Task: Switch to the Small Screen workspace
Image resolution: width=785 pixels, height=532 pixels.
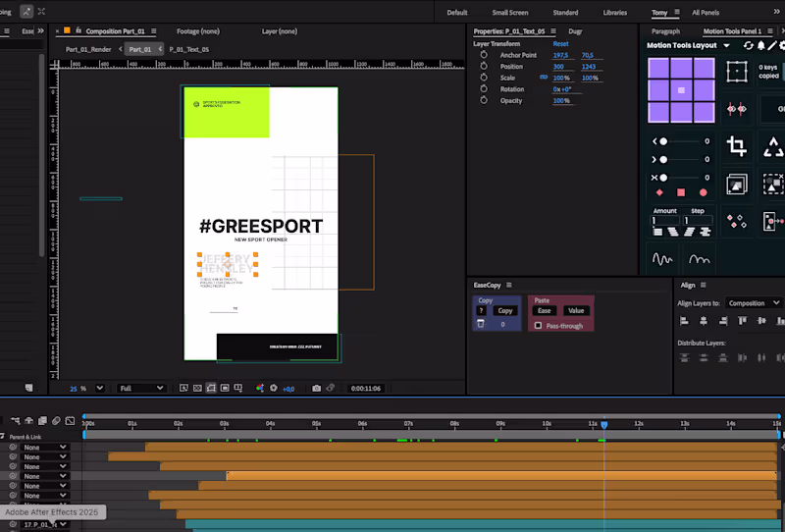Action: (x=510, y=13)
